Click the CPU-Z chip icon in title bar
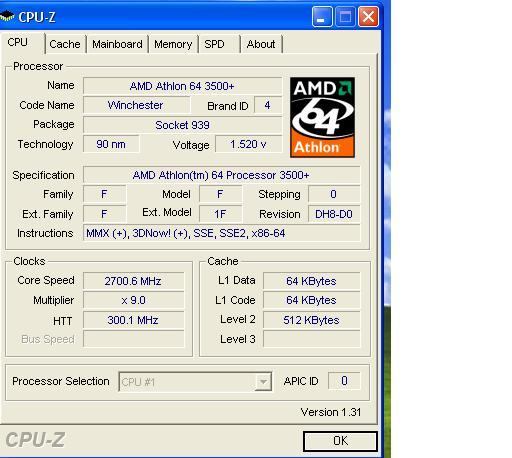Screen dimensions: 512x458 (7, 16)
